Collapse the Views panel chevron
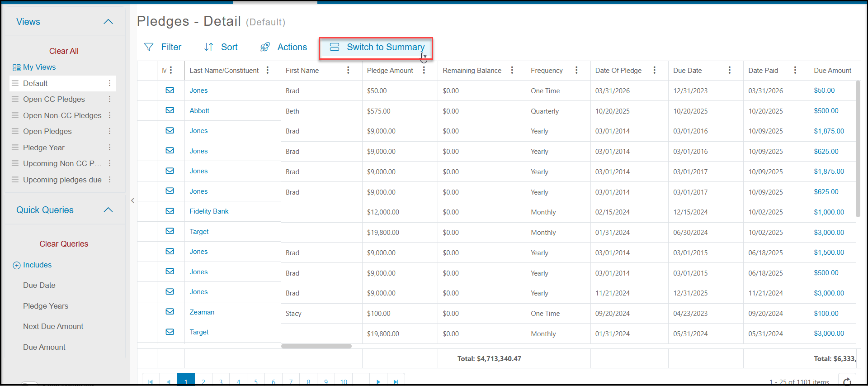The image size is (868, 386). click(x=108, y=22)
